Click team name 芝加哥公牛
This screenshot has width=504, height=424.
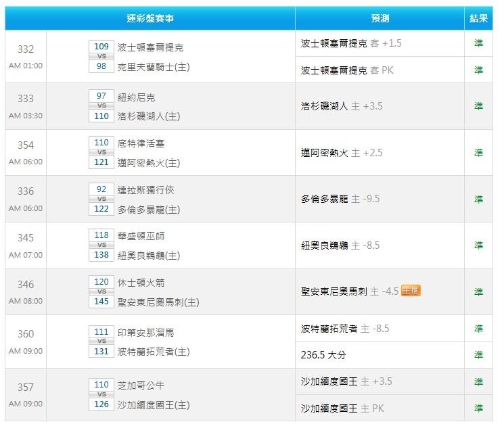click(141, 385)
